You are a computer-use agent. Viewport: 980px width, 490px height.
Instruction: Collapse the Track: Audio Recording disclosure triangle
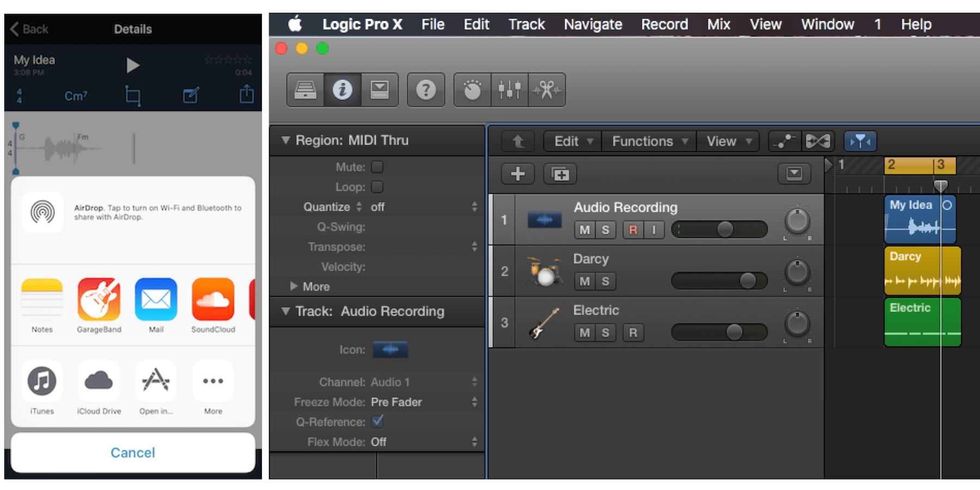click(x=285, y=311)
